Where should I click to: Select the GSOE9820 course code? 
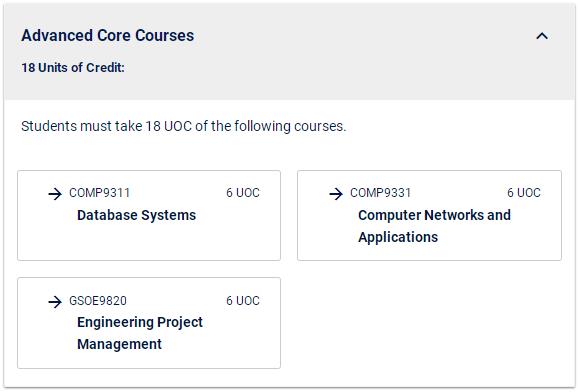(x=98, y=301)
